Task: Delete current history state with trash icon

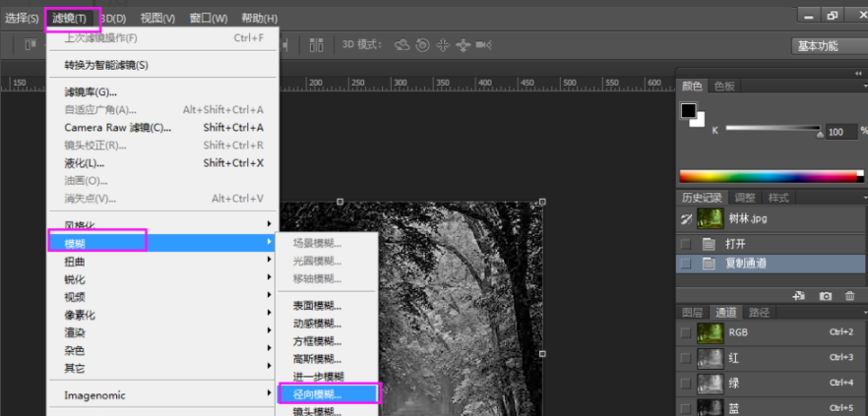Action: click(850, 295)
